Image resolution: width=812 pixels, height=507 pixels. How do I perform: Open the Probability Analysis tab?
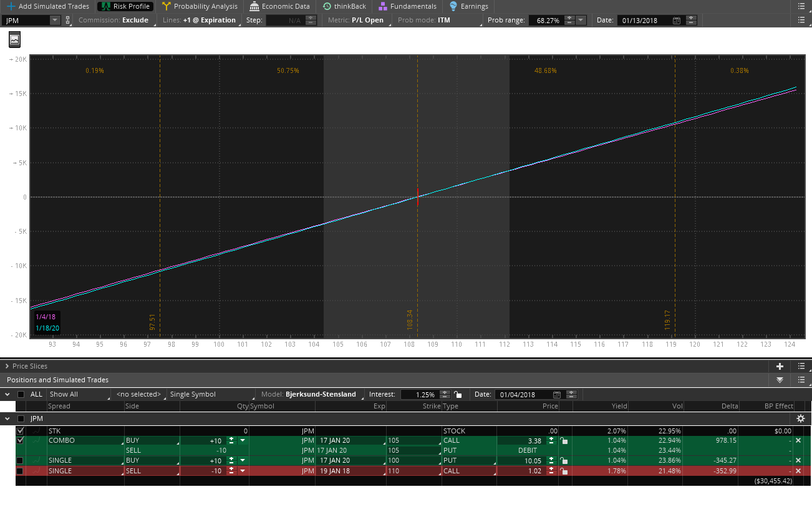[x=200, y=6]
